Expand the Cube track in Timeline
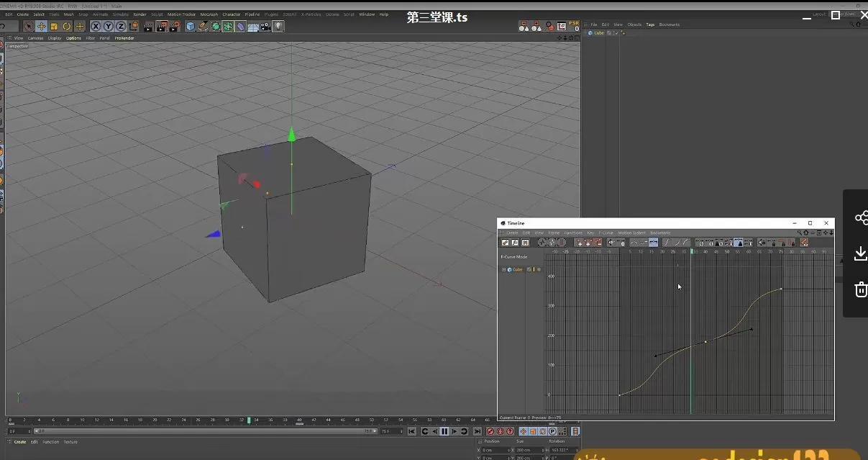The image size is (868, 460). [504, 270]
